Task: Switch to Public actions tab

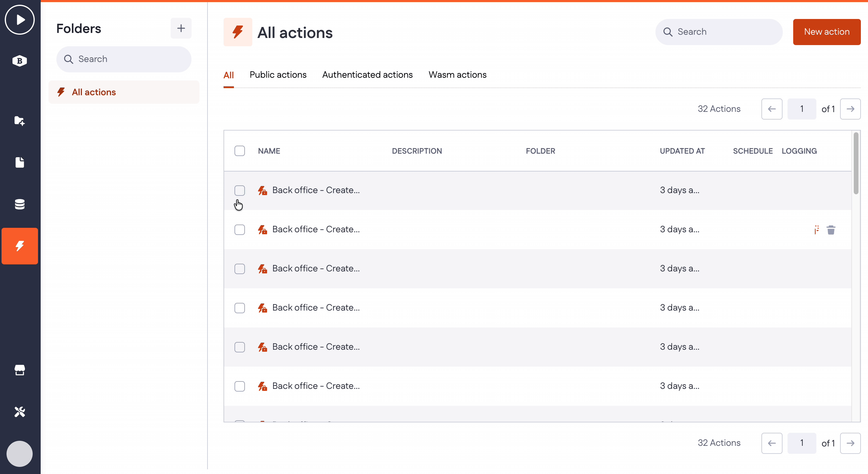Action: coord(278,75)
